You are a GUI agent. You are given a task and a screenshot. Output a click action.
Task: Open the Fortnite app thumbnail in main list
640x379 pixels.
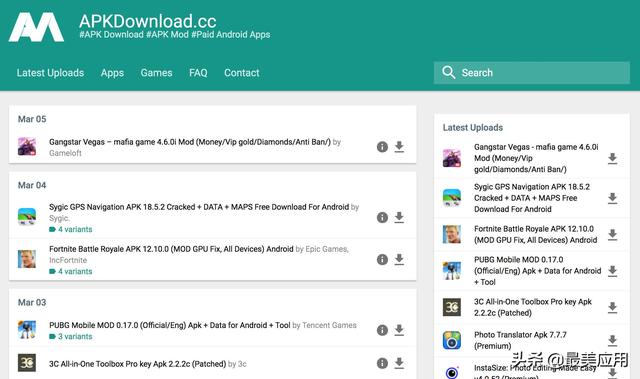[27, 259]
